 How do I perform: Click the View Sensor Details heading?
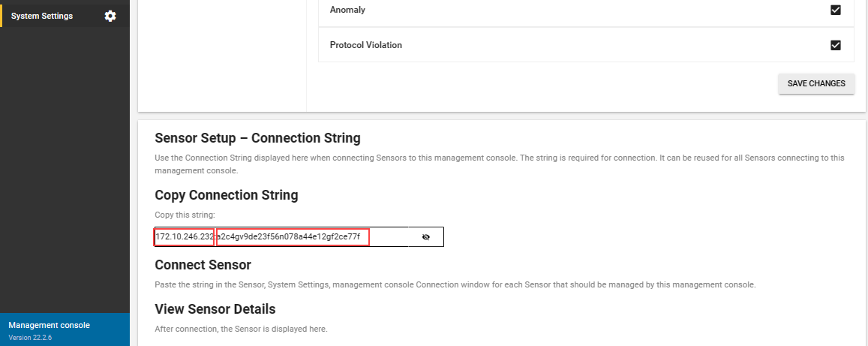(x=215, y=308)
